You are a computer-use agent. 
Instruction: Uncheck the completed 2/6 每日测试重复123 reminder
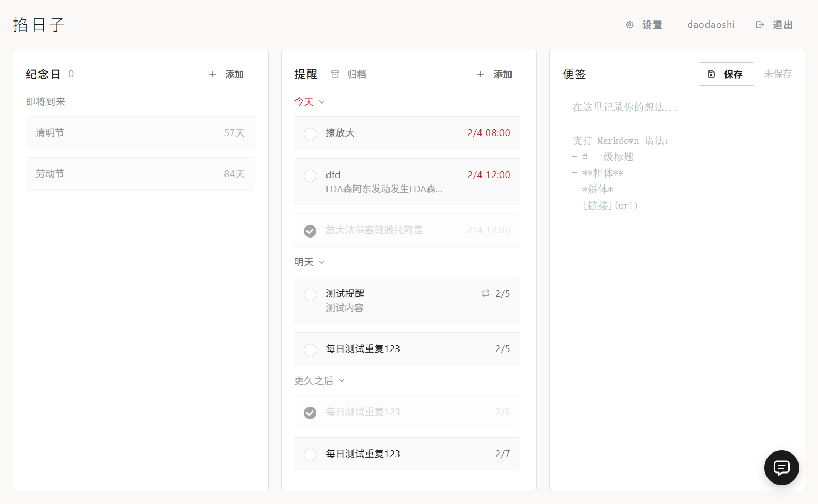pyautogui.click(x=310, y=413)
